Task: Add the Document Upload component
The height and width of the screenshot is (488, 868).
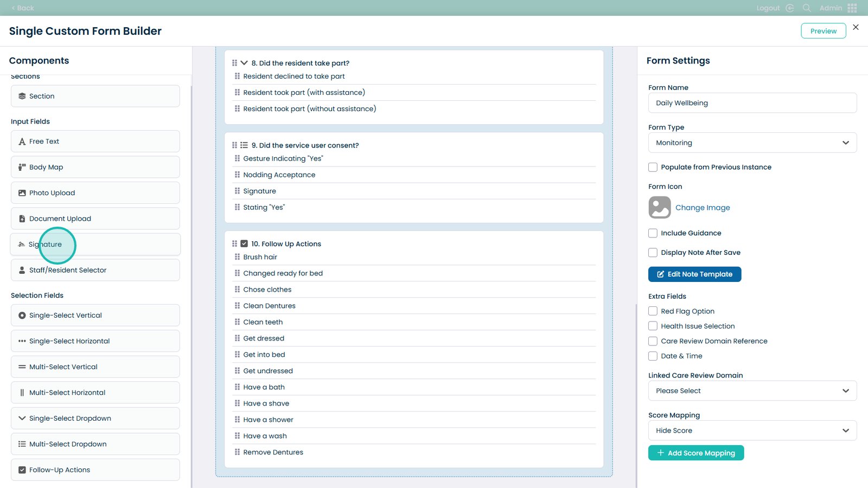Action: (95, 219)
